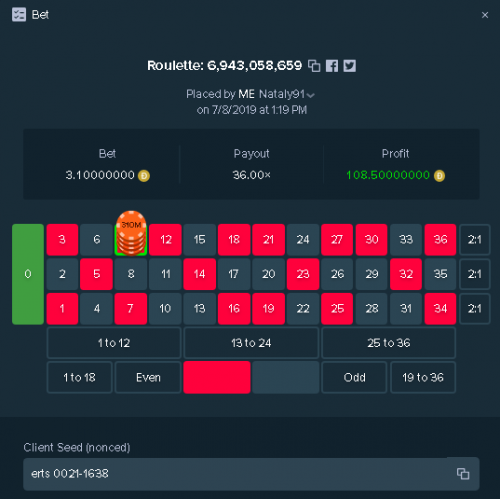
Task: Select number 28
Action: pyautogui.click(x=371, y=309)
